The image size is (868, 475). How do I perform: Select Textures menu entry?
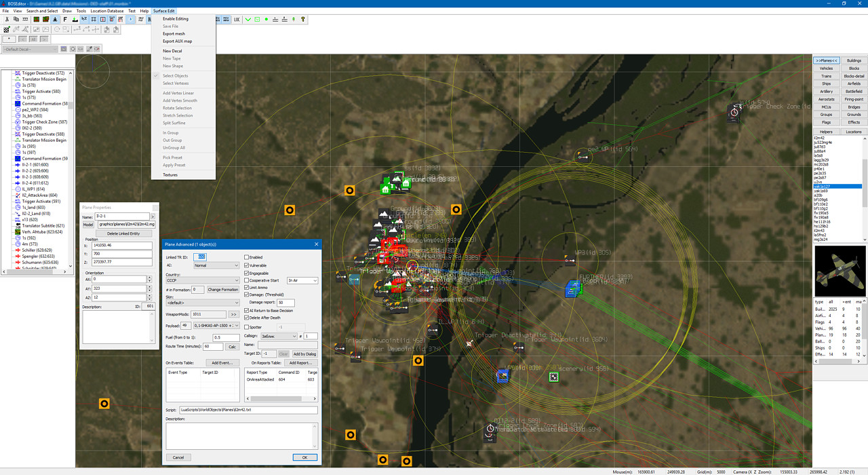(x=170, y=174)
